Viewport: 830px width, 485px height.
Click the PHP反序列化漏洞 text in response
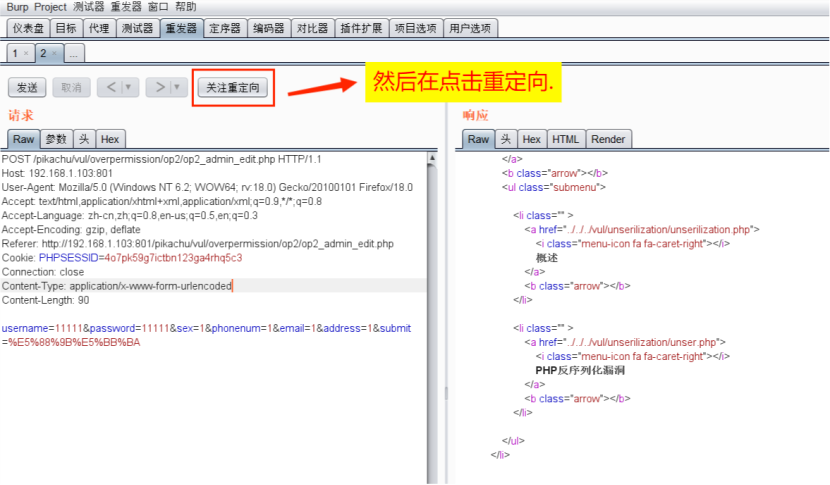click(580, 370)
